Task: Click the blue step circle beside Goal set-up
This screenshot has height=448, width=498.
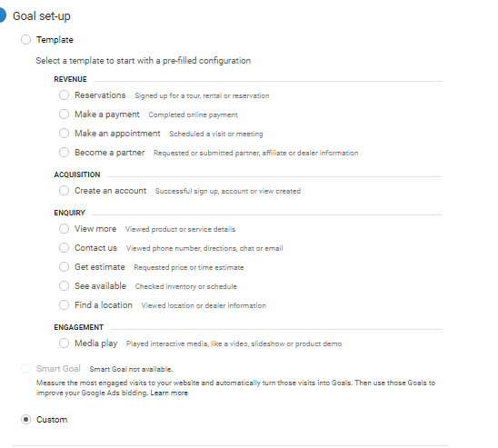Action: pyautogui.click(x=2, y=15)
